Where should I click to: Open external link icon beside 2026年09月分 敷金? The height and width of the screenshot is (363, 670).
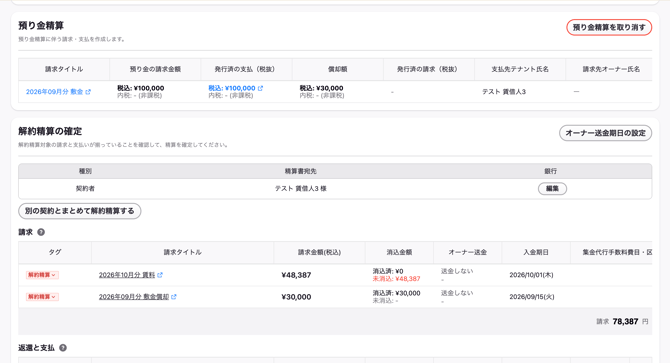point(88,92)
